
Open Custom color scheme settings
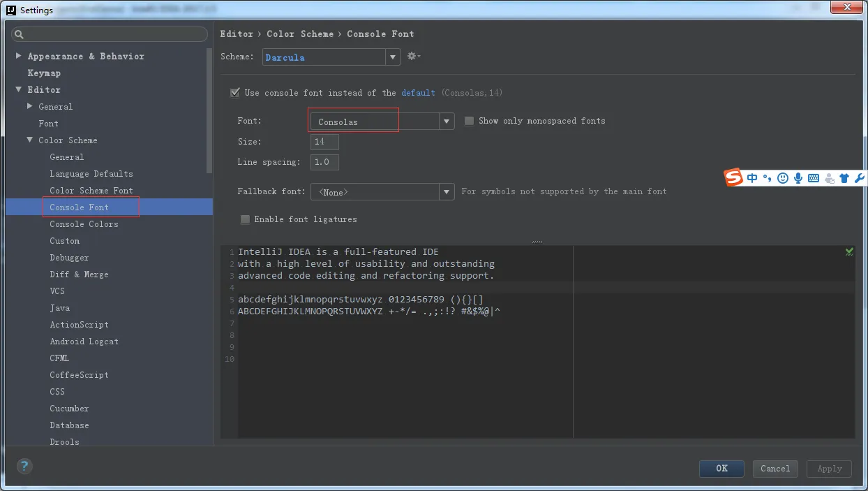64,240
